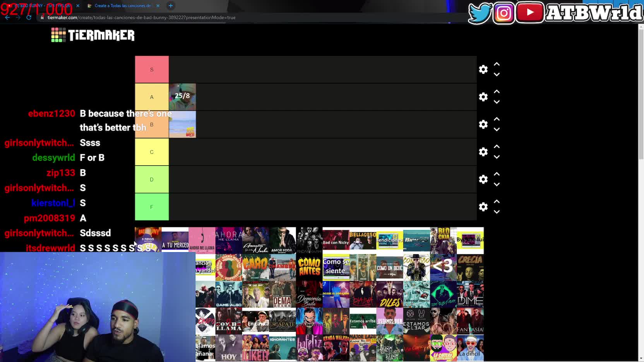The width and height of the screenshot is (644, 362).
Task: Open settings gear for D tier row
Action: click(483, 179)
